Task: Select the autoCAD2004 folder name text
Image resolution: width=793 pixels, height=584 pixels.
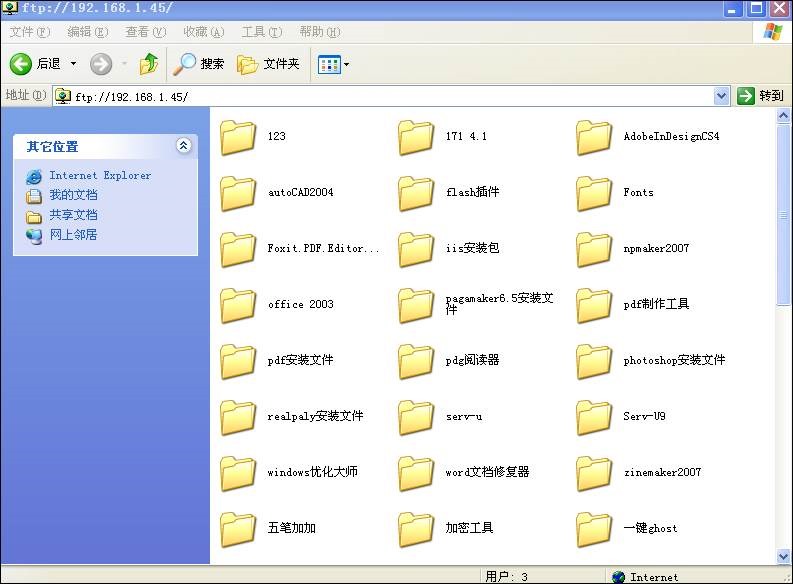Action: (301, 193)
